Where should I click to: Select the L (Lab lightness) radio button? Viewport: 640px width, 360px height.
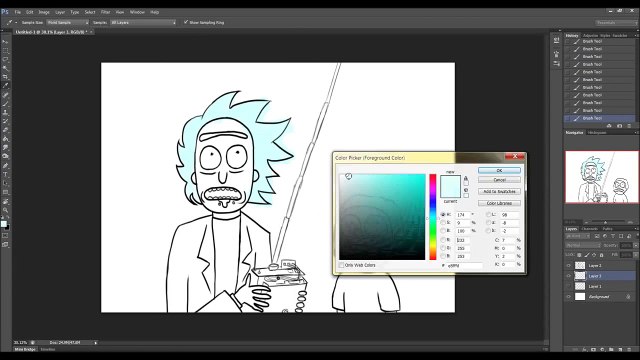tap(489, 214)
